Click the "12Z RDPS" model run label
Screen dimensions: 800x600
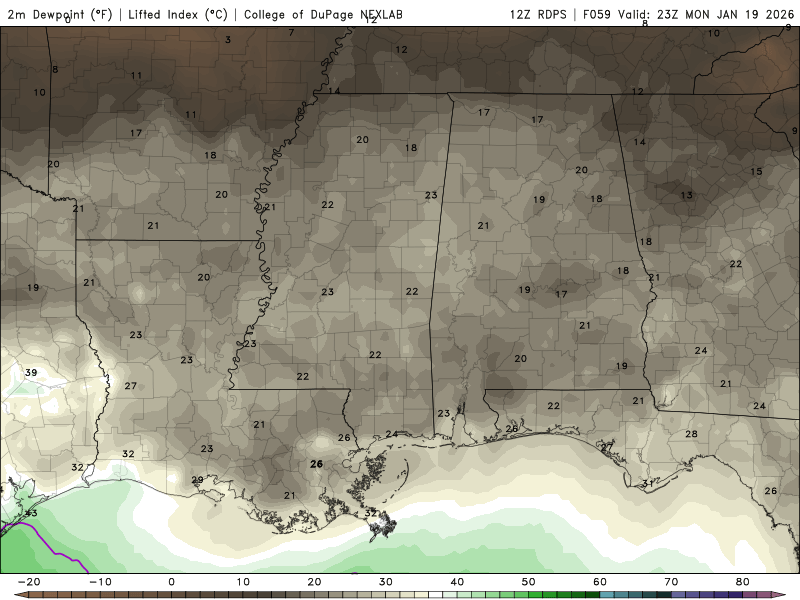point(538,14)
